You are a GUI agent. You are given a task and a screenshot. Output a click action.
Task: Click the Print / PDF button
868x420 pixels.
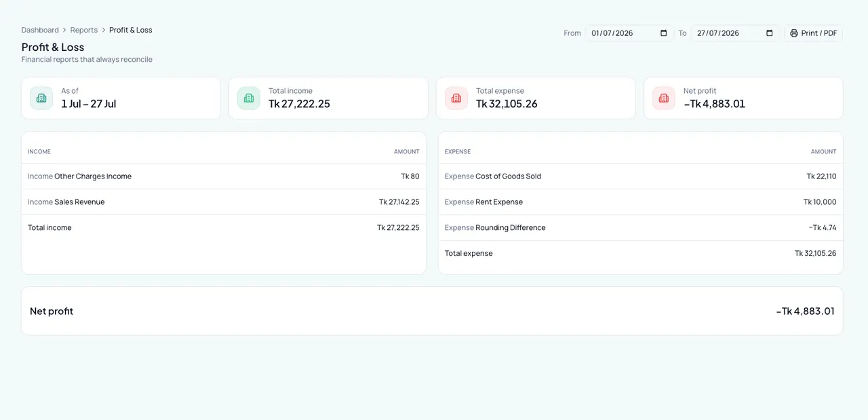point(814,33)
